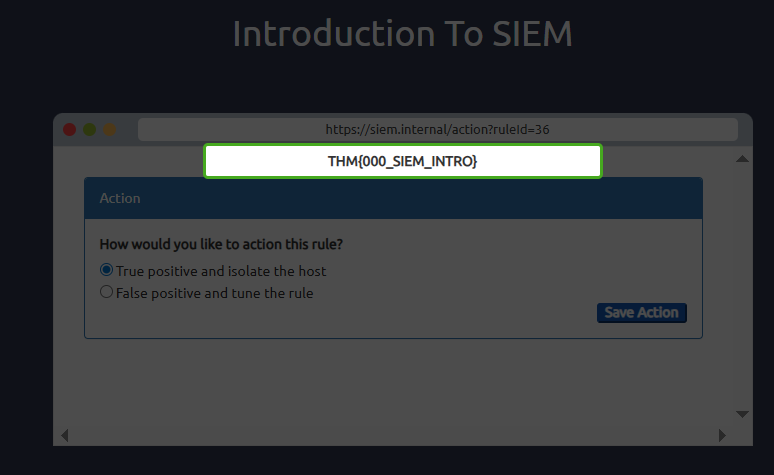Click the empty area below the Action panel

(x=393, y=385)
